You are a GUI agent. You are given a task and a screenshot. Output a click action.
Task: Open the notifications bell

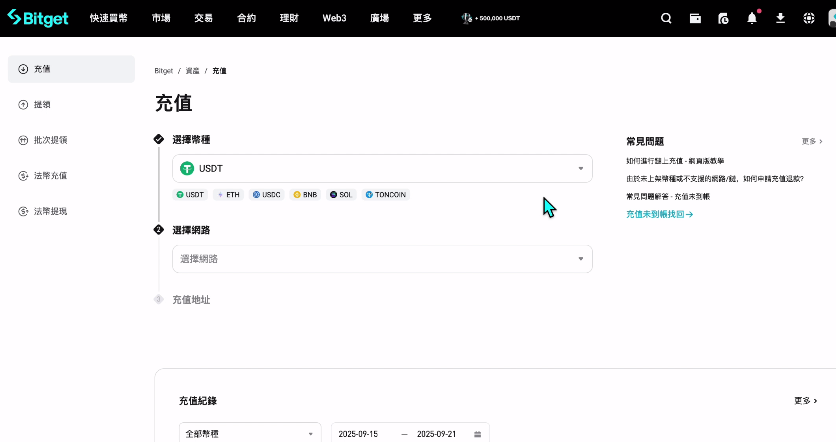pos(752,18)
